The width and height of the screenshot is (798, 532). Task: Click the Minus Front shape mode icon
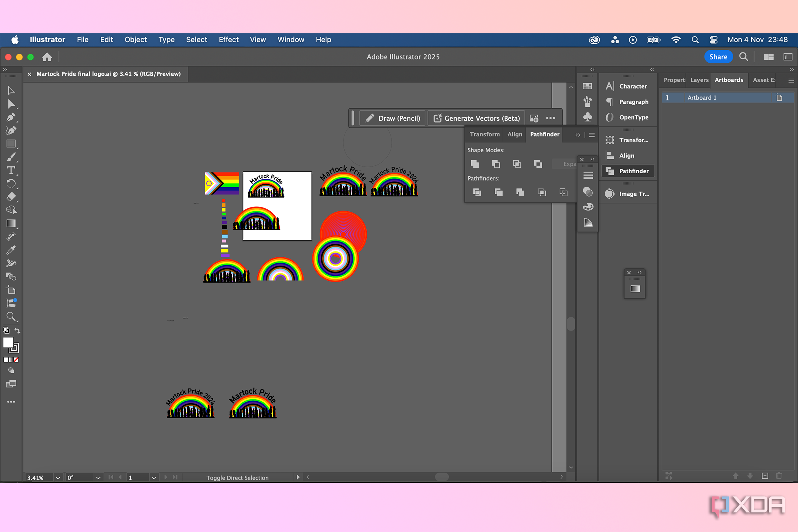496,164
